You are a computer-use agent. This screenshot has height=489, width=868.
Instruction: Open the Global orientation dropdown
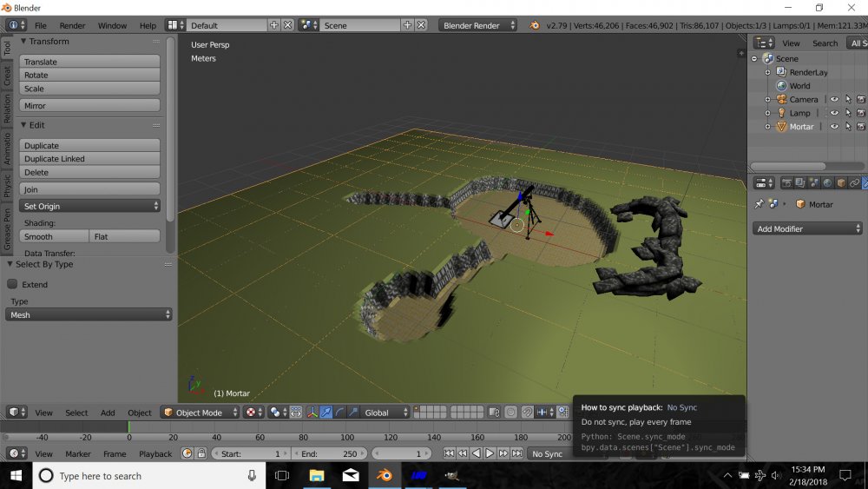[x=385, y=412]
